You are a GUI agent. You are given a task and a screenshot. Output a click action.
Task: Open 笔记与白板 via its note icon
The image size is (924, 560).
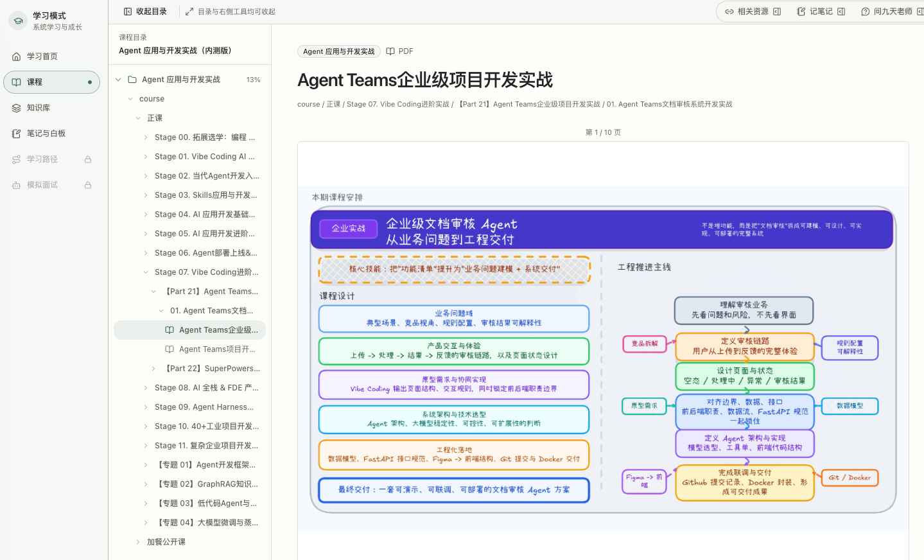point(17,134)
